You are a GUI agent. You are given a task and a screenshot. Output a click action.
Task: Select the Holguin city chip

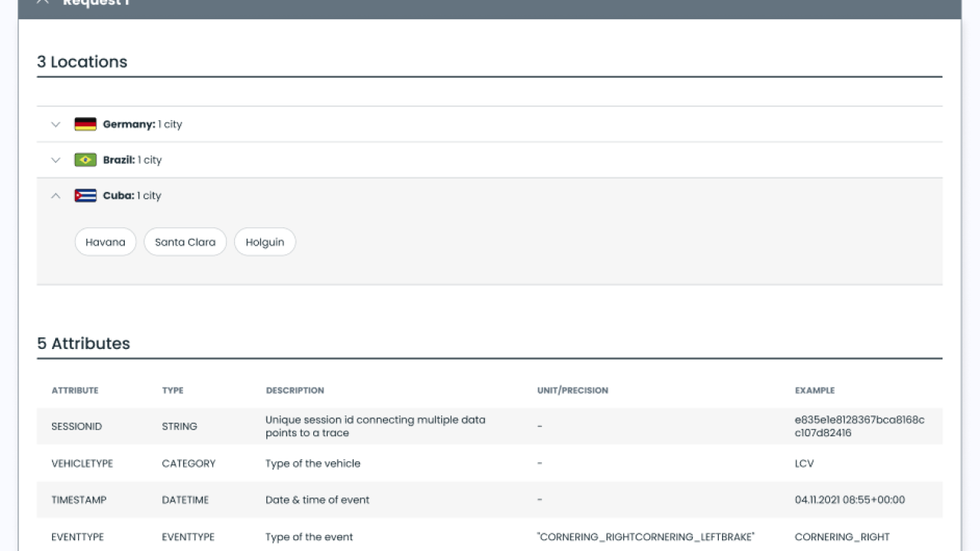tap(264, 241)
